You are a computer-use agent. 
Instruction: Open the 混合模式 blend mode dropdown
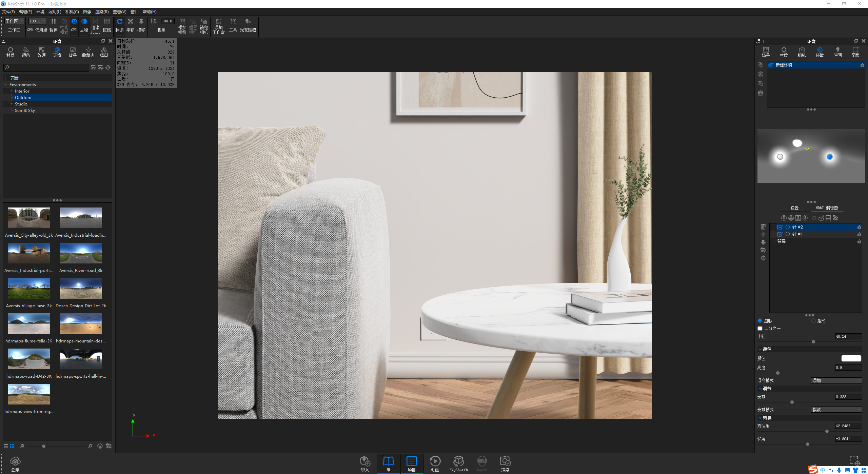pos(836,380)
